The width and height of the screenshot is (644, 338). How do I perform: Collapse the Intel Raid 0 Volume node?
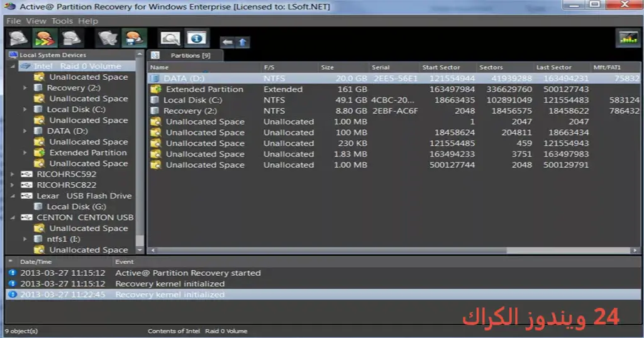click(x=13, y=66)
